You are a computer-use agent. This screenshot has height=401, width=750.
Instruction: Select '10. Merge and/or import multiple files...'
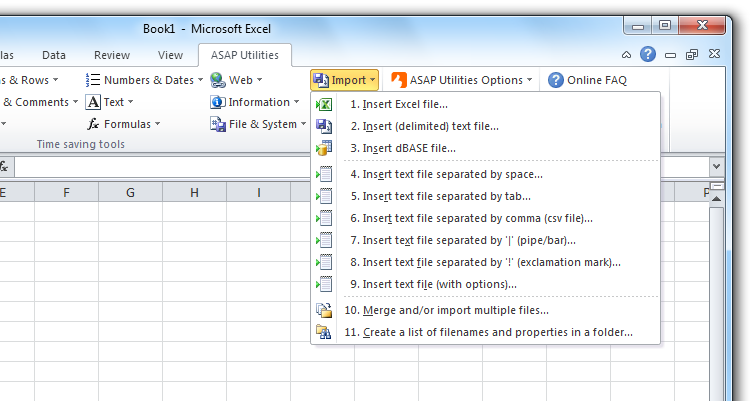tap(485, 310)
